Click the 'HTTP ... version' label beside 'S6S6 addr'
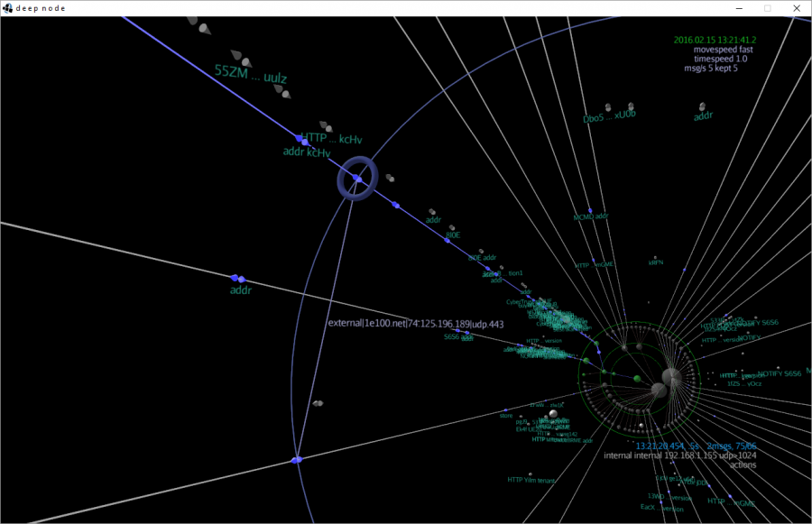The height and width of the screenshot is (524, 812). [544, 341]
